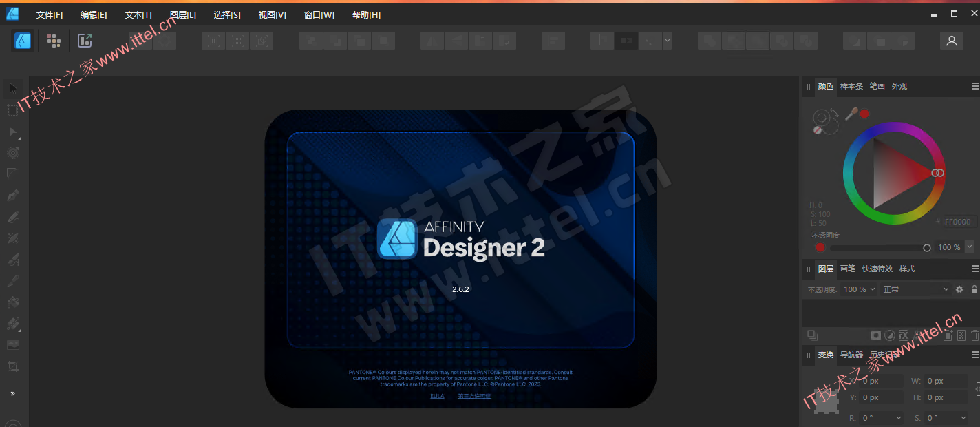Click the H height input field
980x427 pixels.
[x=946, y=397]
